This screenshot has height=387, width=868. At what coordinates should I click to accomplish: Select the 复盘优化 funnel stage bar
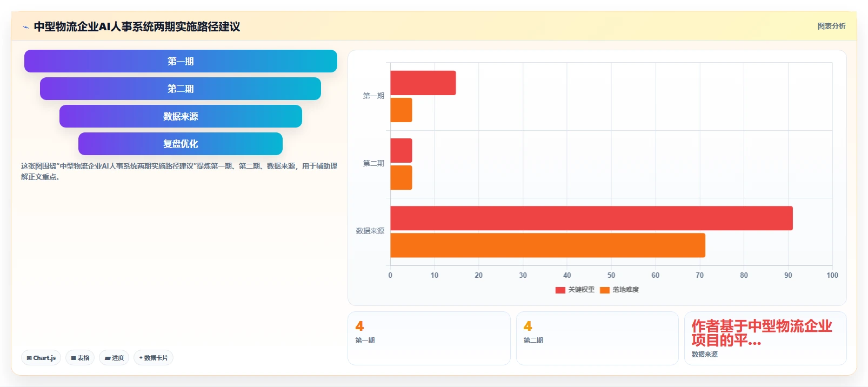coord(181,144)
